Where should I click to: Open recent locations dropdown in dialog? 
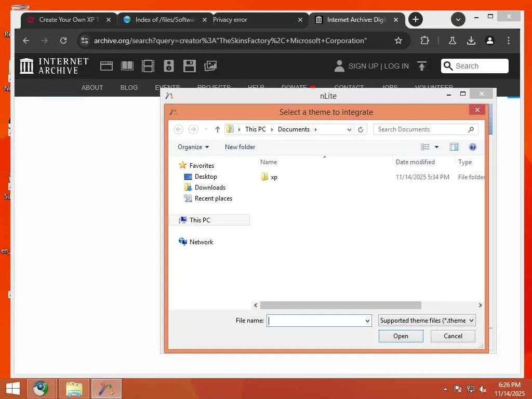[x=206, y=129]
